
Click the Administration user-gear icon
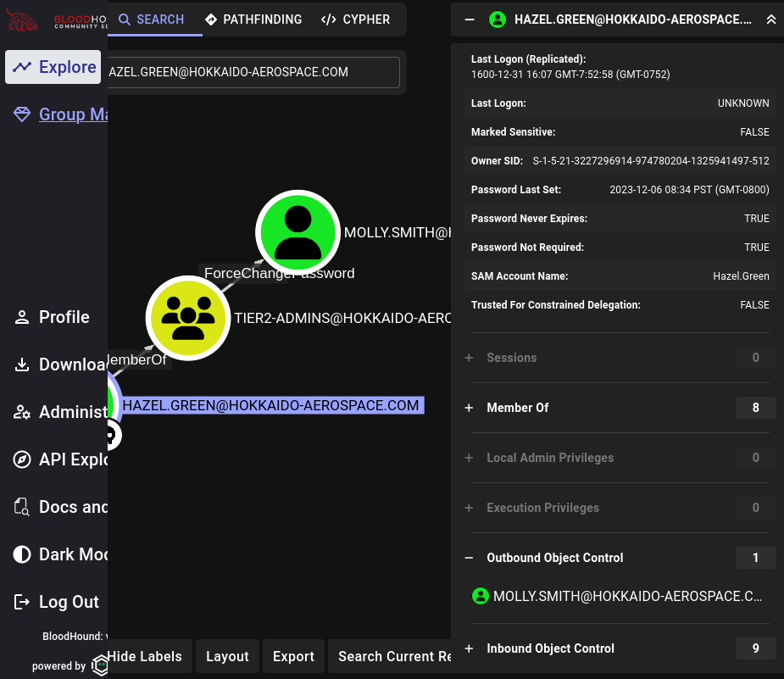(x=22, y=412)
